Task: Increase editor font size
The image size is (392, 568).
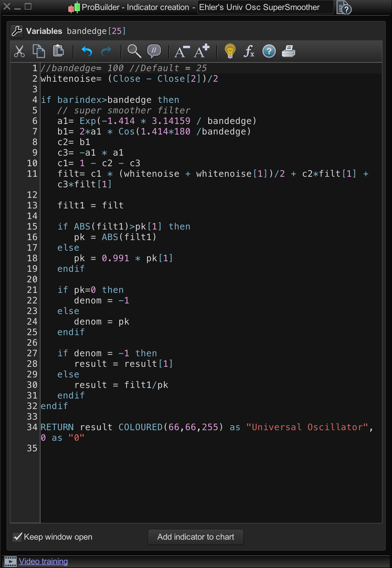Action: [202, 51]
